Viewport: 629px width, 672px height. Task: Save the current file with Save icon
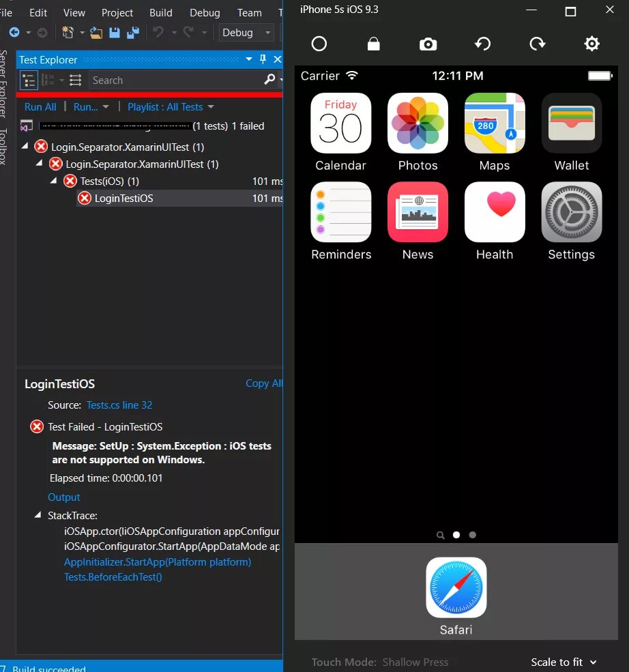tap(115, 33)
